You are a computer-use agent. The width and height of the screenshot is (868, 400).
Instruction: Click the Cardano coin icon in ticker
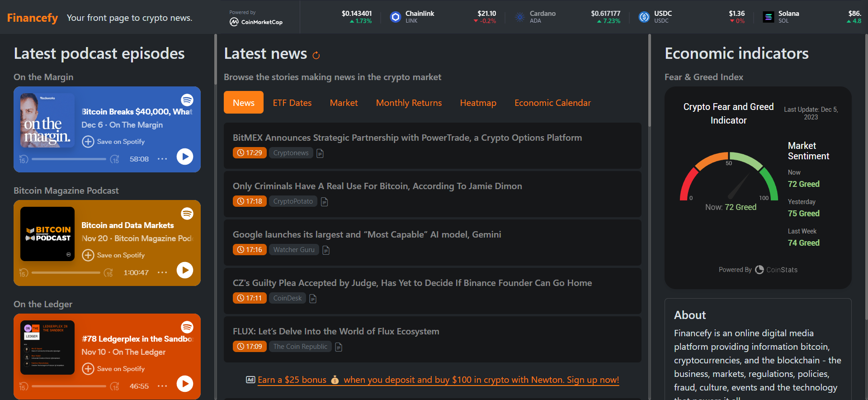[520, 17]
